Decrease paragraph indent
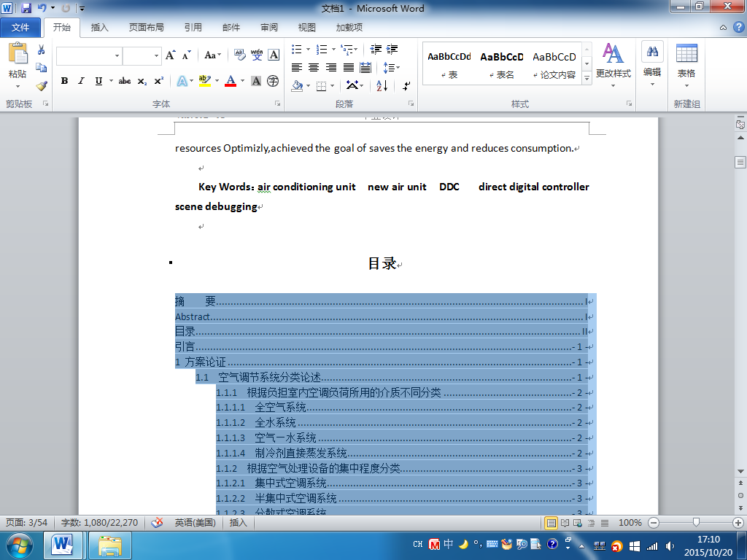The height and width of the screenshot is (560, 747). 376,49
